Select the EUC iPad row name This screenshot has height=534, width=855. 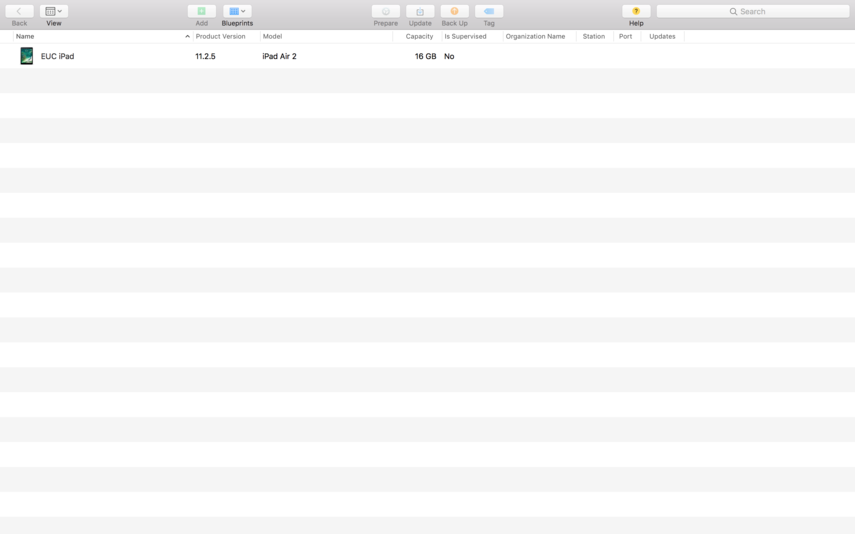[x=58, y=56]
